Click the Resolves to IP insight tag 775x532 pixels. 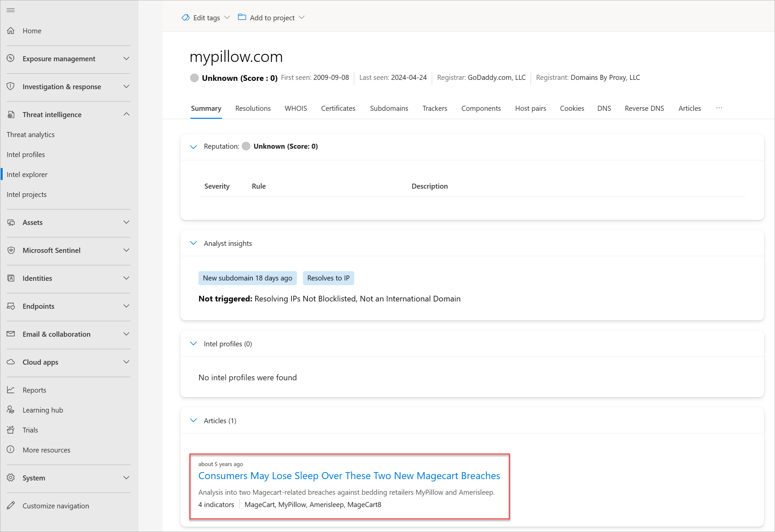pyautogui.click(x=328, y=278)
